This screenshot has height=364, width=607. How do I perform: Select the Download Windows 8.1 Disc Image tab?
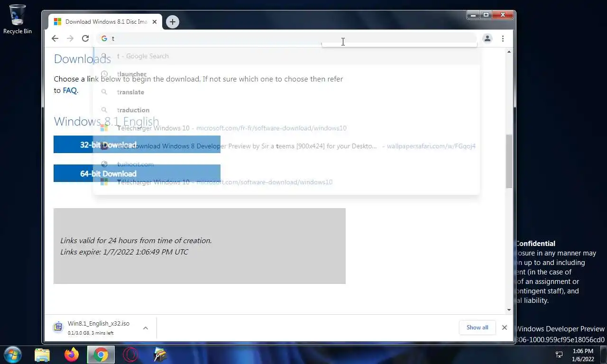pyautogui.click(x=105, y=22)
